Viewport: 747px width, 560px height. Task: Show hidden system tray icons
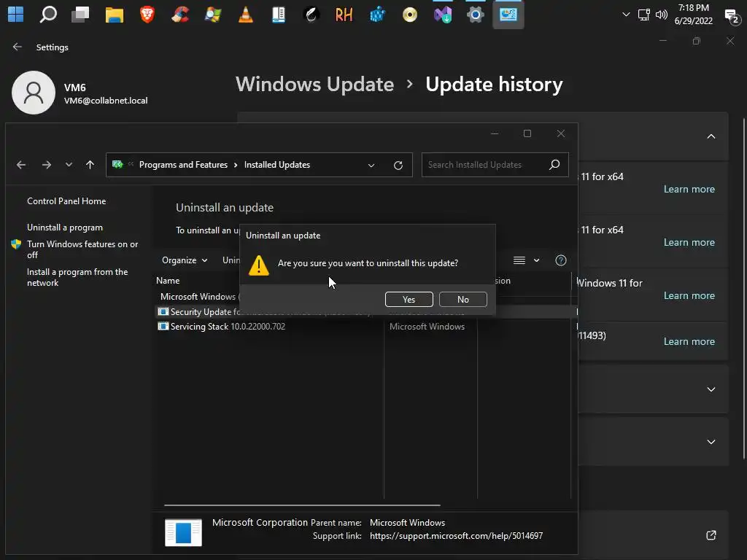pyautogui.click(x=626, y=15)
